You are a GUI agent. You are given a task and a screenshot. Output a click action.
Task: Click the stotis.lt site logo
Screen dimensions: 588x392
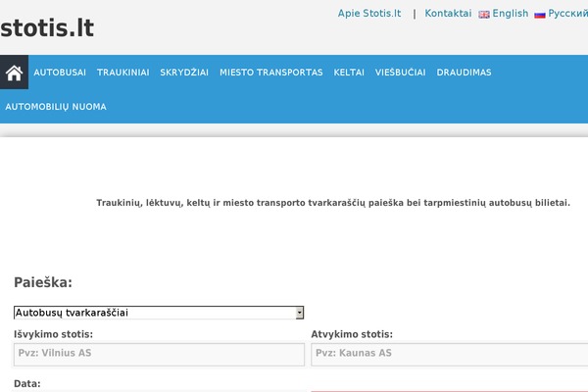point(47,27)
